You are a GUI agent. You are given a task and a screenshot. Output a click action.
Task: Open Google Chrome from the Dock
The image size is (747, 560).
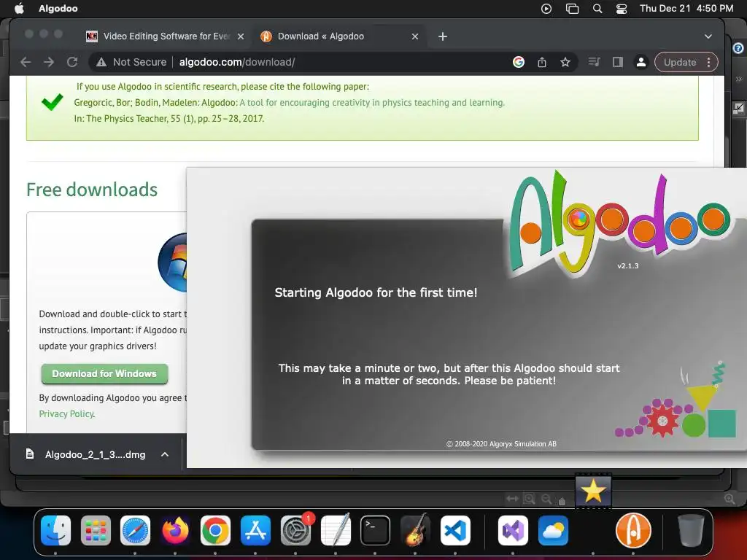[x=215, y=530]
